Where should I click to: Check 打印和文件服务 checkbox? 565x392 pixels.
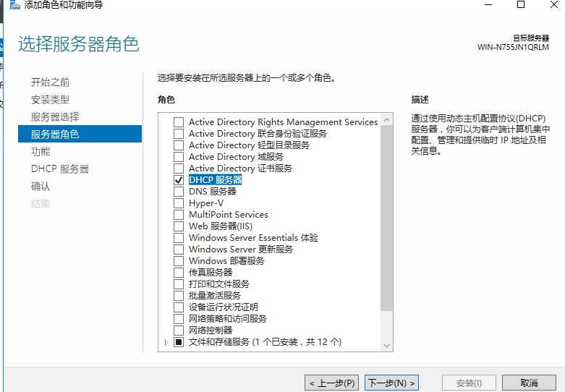point(179,284)
